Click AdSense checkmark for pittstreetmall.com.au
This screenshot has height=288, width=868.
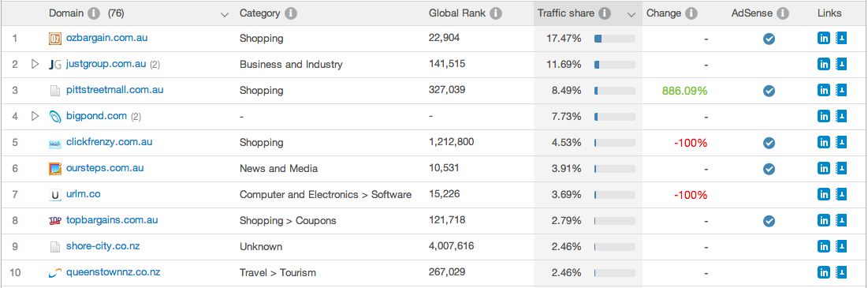(x=769, y=91)
